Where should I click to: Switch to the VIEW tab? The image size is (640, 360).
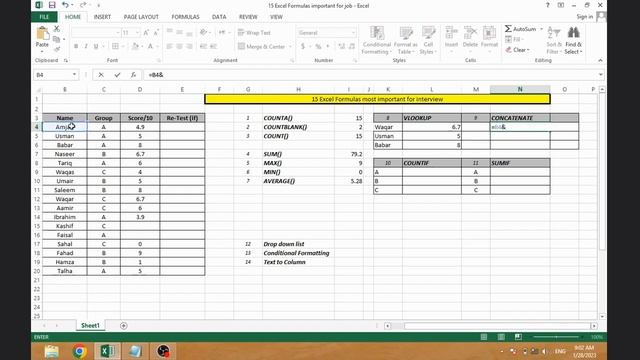pyautogui.click(x=276, y=17)
